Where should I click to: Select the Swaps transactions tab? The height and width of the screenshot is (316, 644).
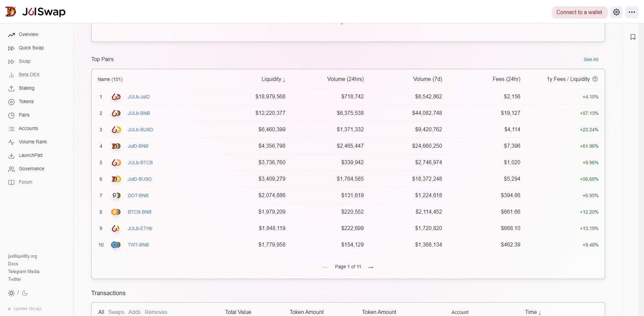coord(116,312)
